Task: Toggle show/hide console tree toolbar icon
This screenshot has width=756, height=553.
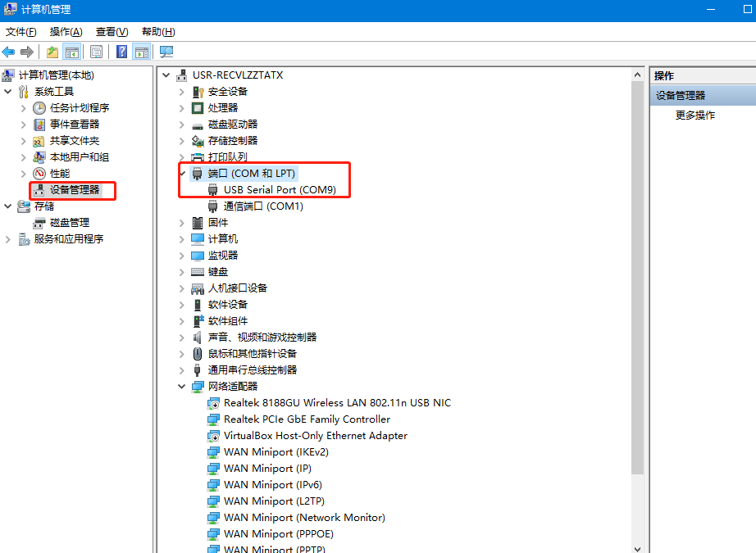Action: click(72, 52)
